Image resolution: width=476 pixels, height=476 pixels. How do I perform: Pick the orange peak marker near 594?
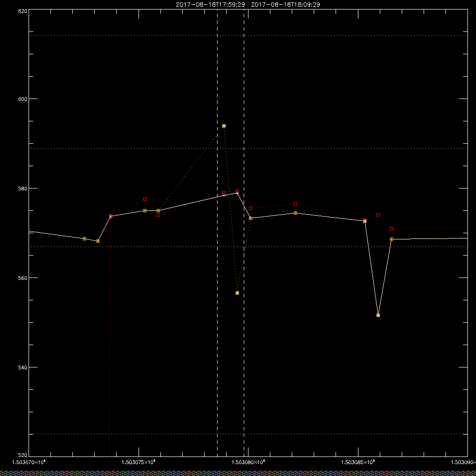click(x=224, y=126)
